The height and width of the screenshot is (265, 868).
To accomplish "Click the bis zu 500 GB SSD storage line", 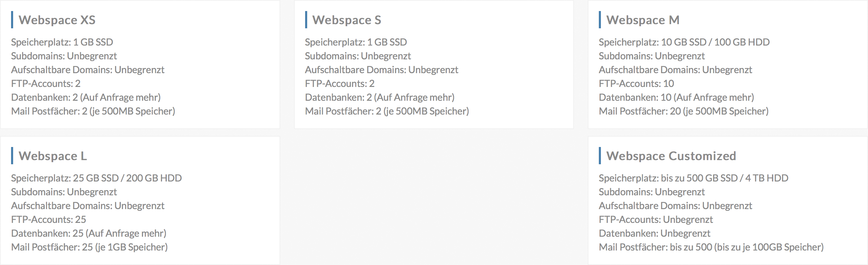I will (x=724, y=178).
